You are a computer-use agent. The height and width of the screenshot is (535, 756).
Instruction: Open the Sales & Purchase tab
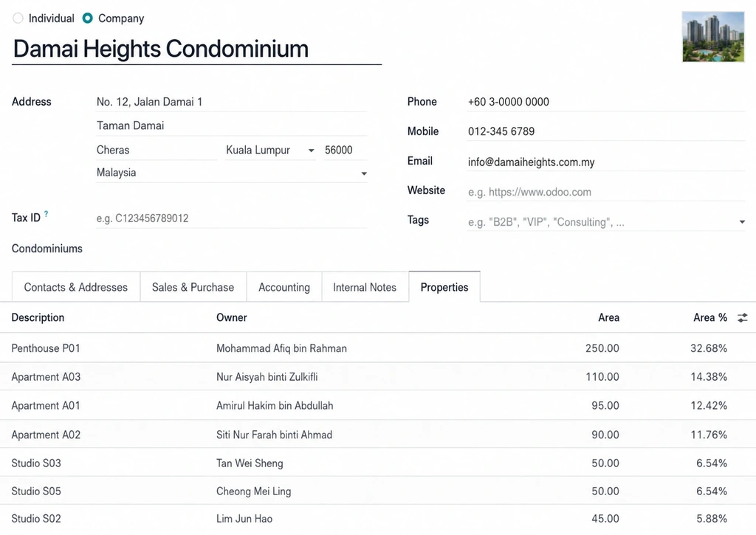(193, 287)
